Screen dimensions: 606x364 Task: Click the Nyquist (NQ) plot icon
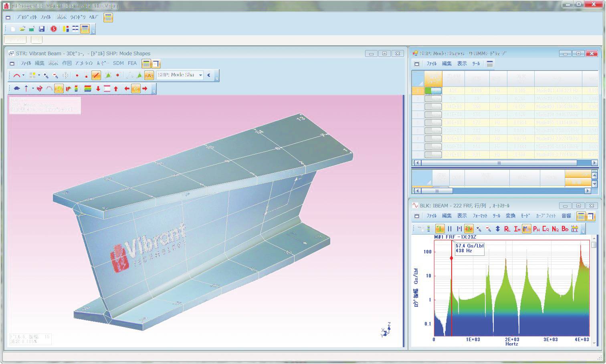(x=555, y=229)
